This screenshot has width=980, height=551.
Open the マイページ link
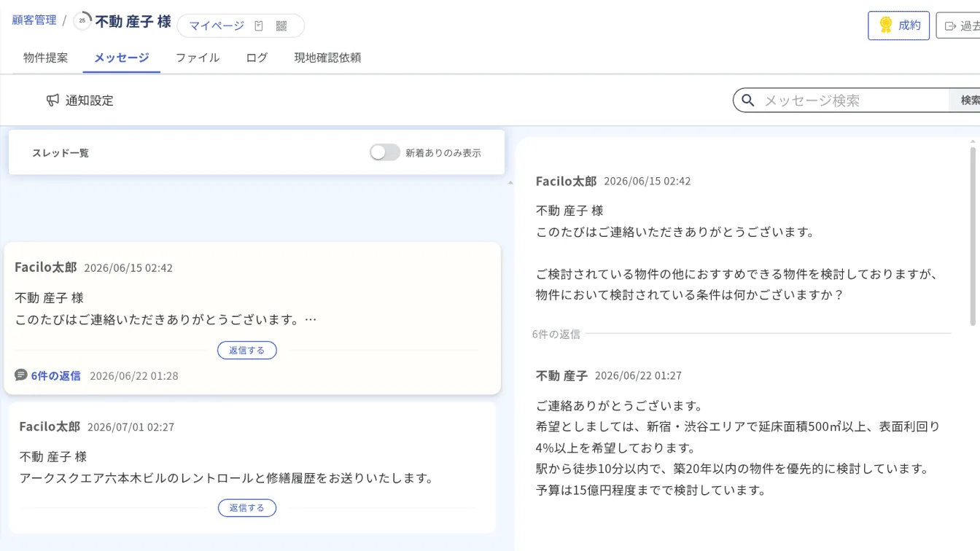pyautogui.click(x=217, y=26)
